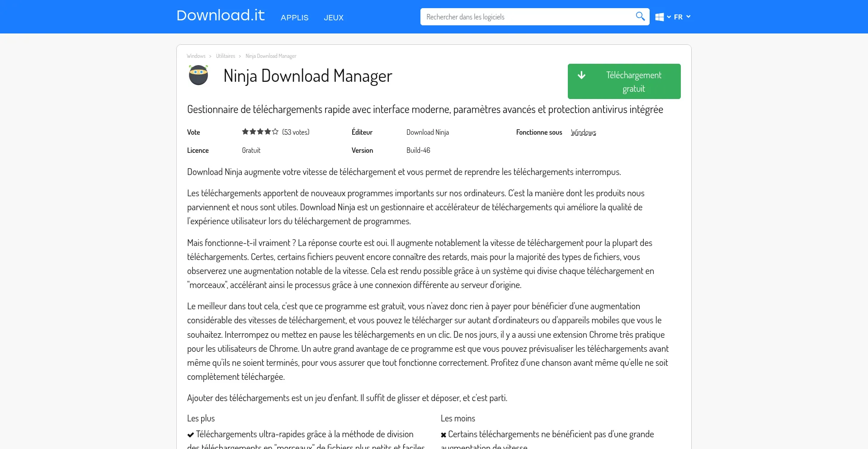Click cross icon under Les moins
Viewport: 868px width, 449px height.
pyautogui.click(x=443, y=435)
